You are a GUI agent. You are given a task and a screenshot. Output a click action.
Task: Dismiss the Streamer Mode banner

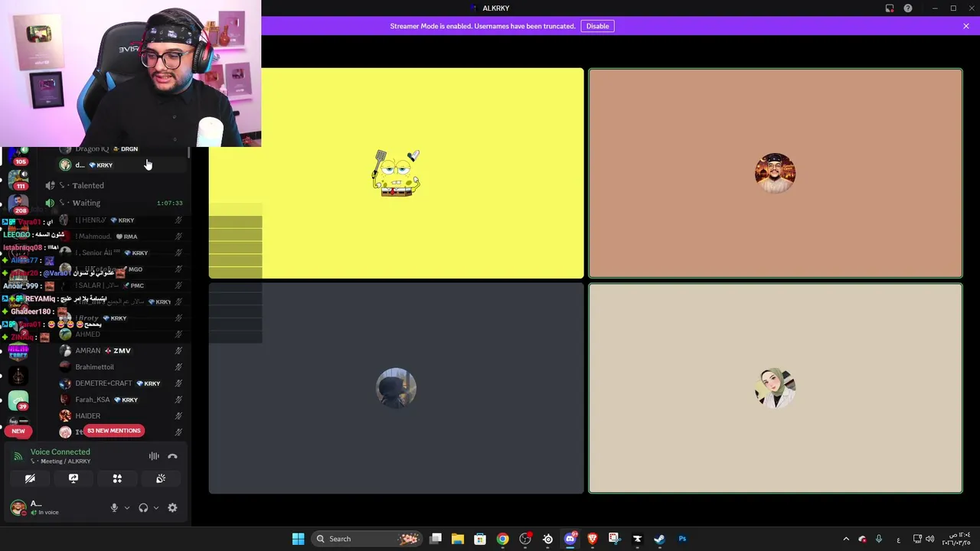pyautogui.click(x=966, y=26)
